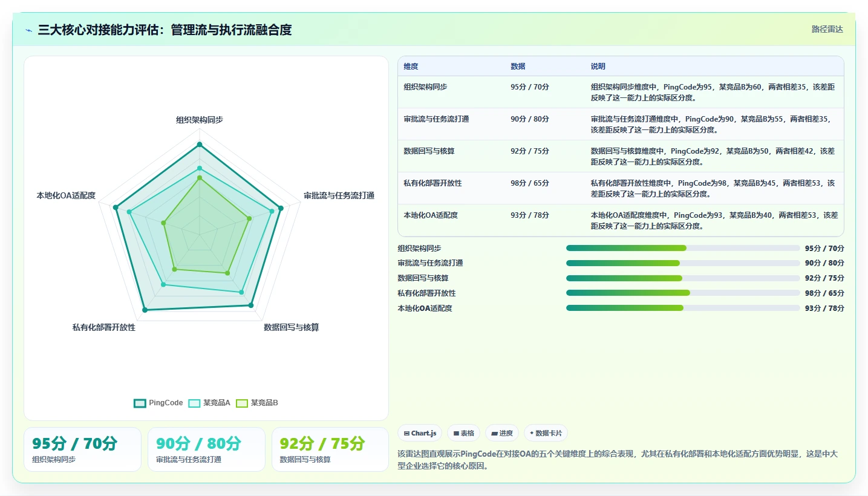Click the 进度 chip
This screenshot has height=496, width=868.
click(502, 433)
